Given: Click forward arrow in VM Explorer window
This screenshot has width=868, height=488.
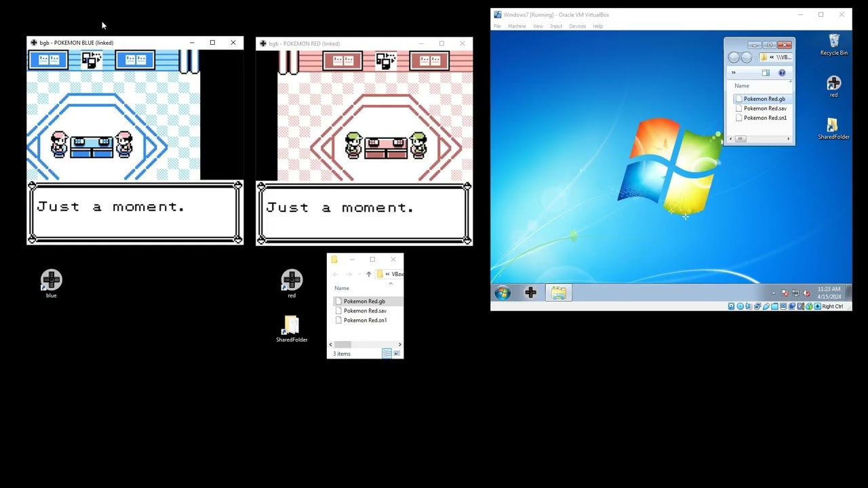Looking at the screenshot, I should click(747, 58).
